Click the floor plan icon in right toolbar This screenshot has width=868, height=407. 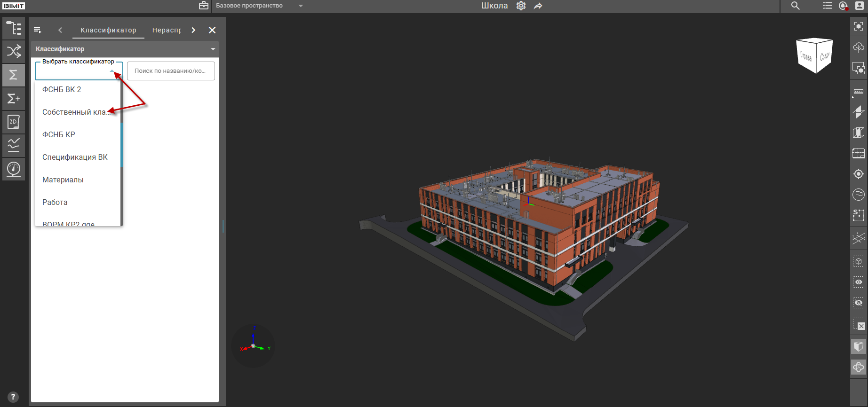coord(858,153)
